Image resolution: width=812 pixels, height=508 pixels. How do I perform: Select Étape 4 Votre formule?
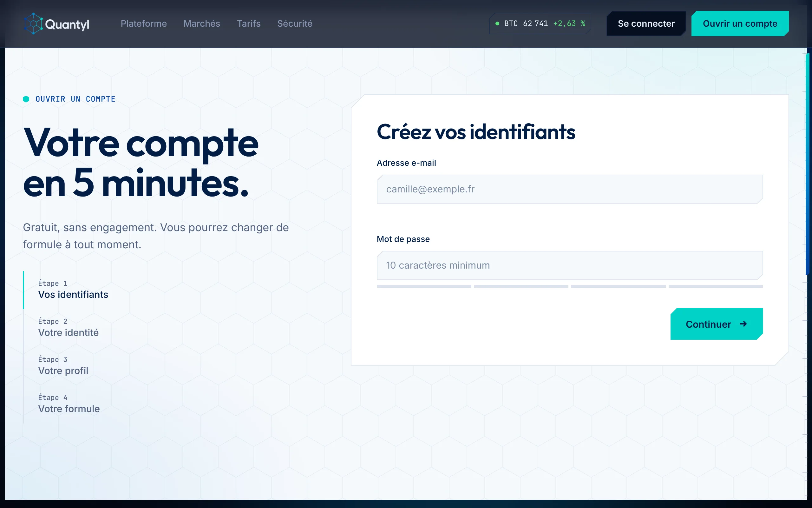69,404
